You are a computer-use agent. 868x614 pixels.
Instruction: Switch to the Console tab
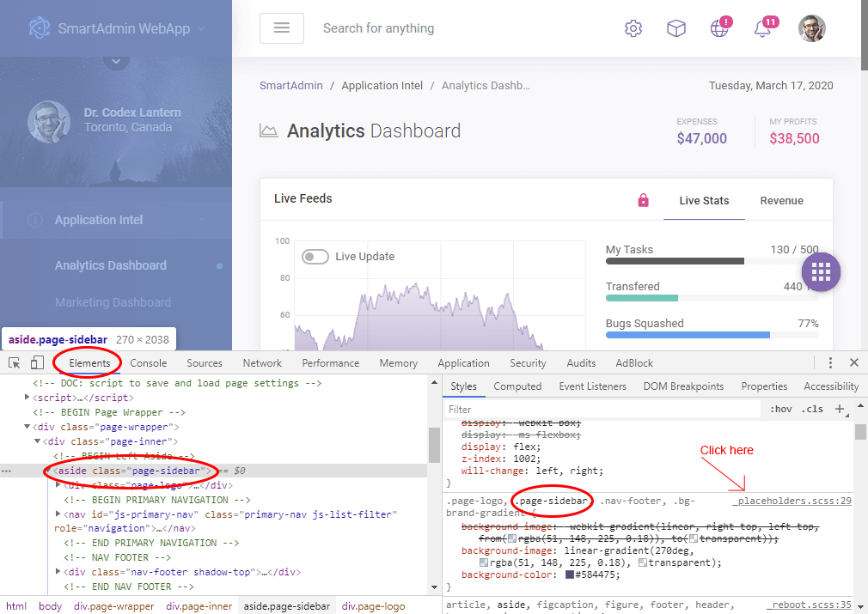[149, 363]
